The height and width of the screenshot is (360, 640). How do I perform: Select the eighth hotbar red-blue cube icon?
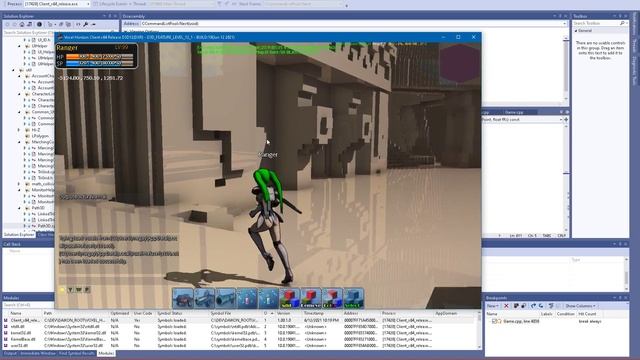(x=332, y=298)
